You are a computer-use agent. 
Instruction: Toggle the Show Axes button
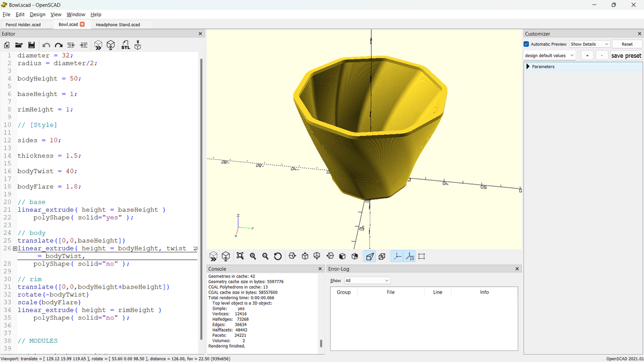[397, 256]
